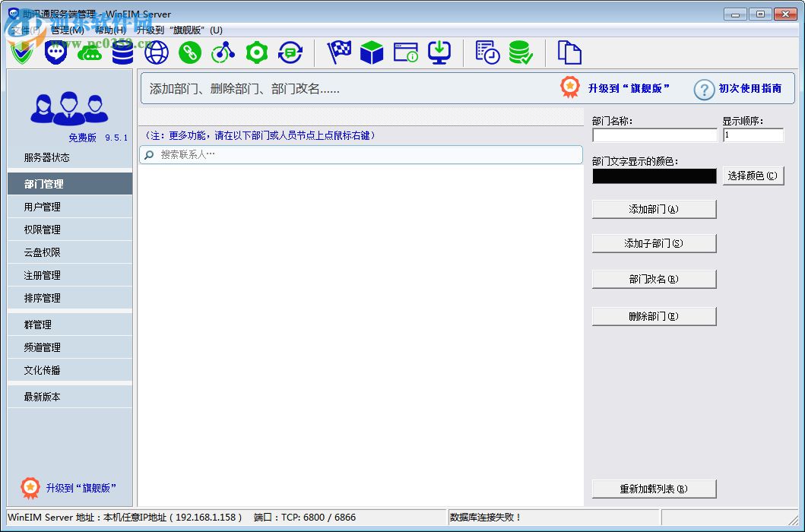Open the globe network settings icon
805x532 pixels.
pos(156,52)
